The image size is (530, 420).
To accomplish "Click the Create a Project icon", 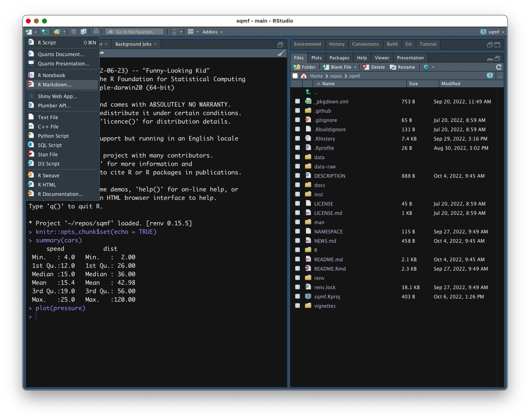I will [x=45, y=32].
